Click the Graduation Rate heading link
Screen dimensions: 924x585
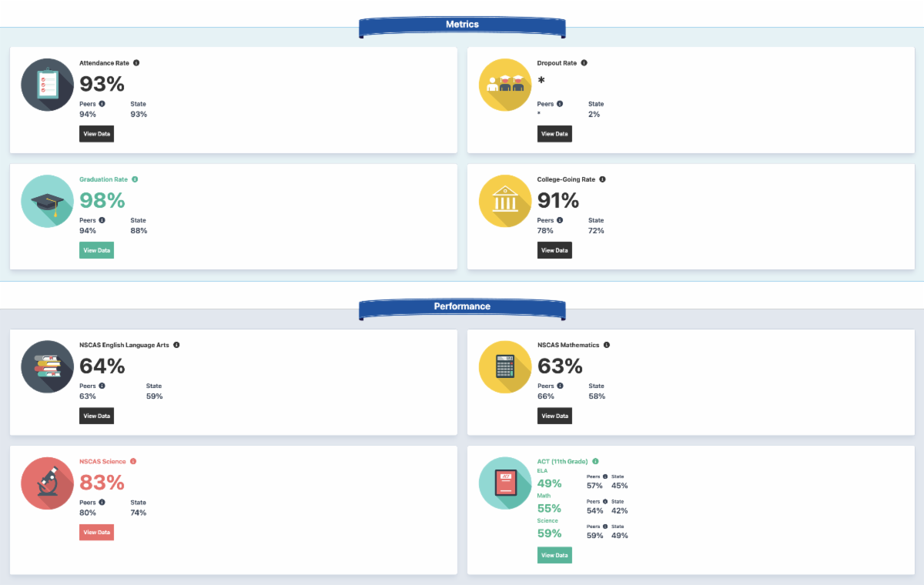pyautogui.click(x=103, y=179)
